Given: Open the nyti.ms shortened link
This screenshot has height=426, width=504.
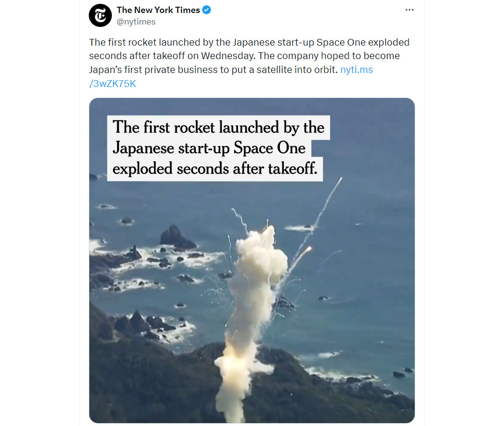Looking at the screenshot, I should click(357, 70).
